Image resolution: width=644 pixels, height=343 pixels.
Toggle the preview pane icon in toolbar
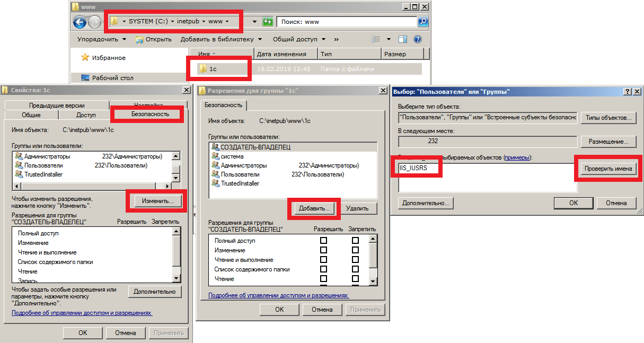pyautogui.click(x=403, y=39)
